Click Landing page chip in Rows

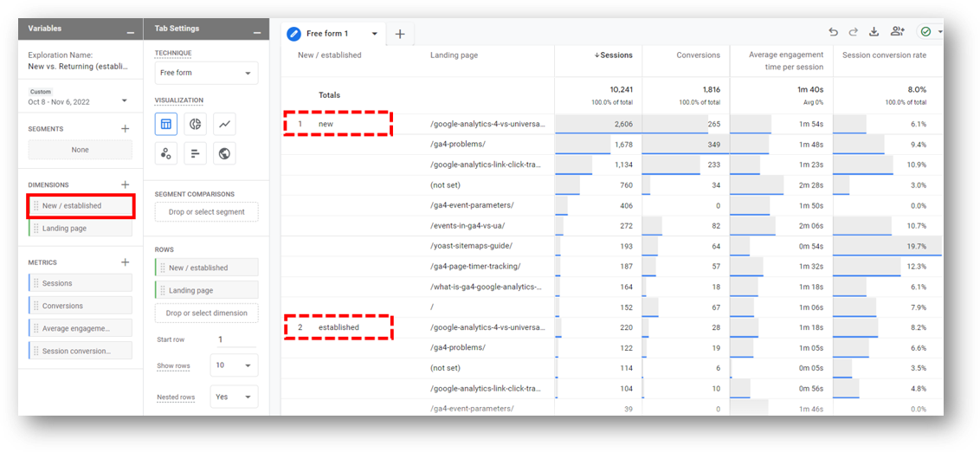(206, 290)
